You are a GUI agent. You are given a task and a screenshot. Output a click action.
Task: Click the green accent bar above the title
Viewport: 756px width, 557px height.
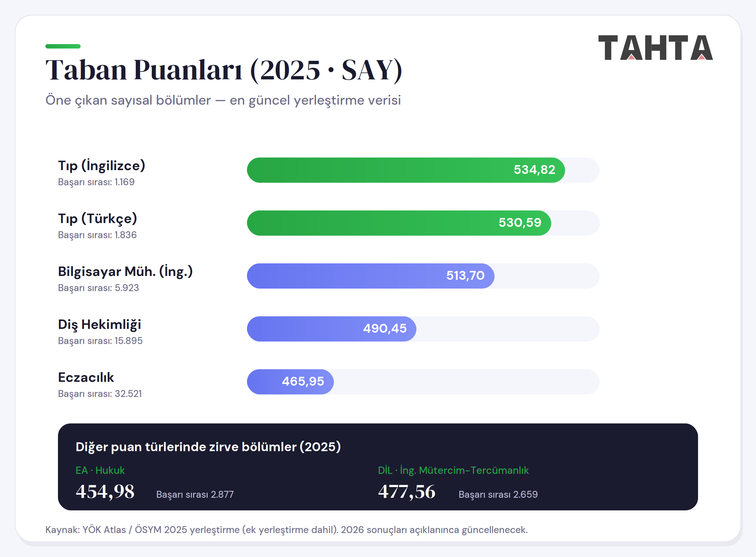click(x=63, y=46)
